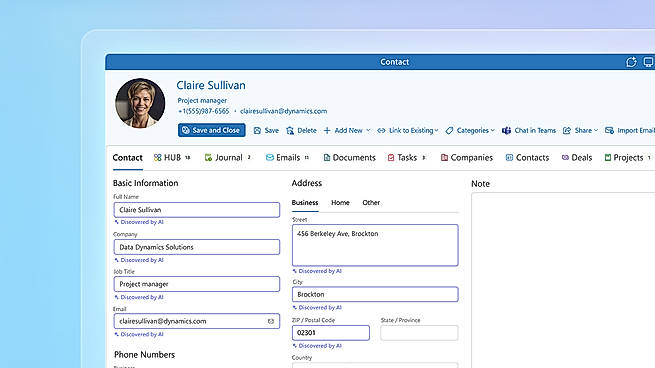Open the Projects tab

click(628, 157)
